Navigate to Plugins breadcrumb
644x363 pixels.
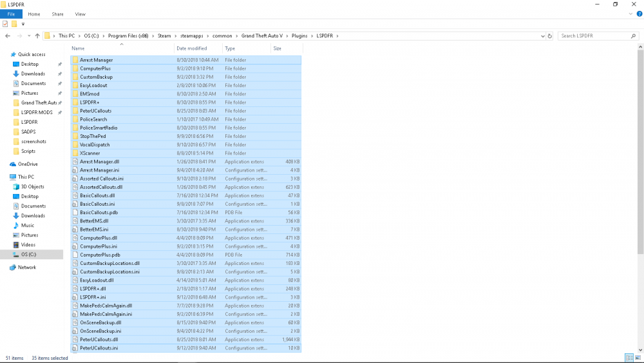pyautogui.click(x=299, y=35)
